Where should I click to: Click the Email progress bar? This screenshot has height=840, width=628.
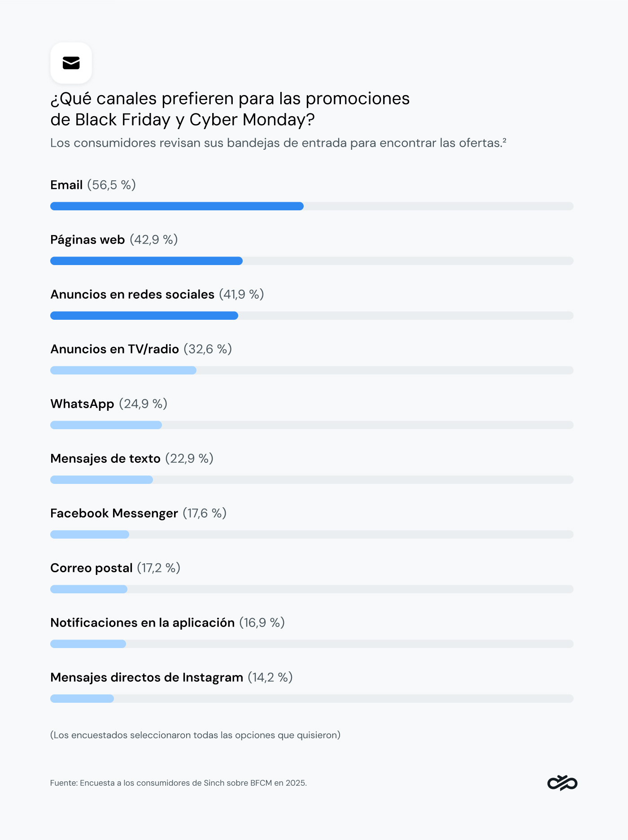(312, 206)
